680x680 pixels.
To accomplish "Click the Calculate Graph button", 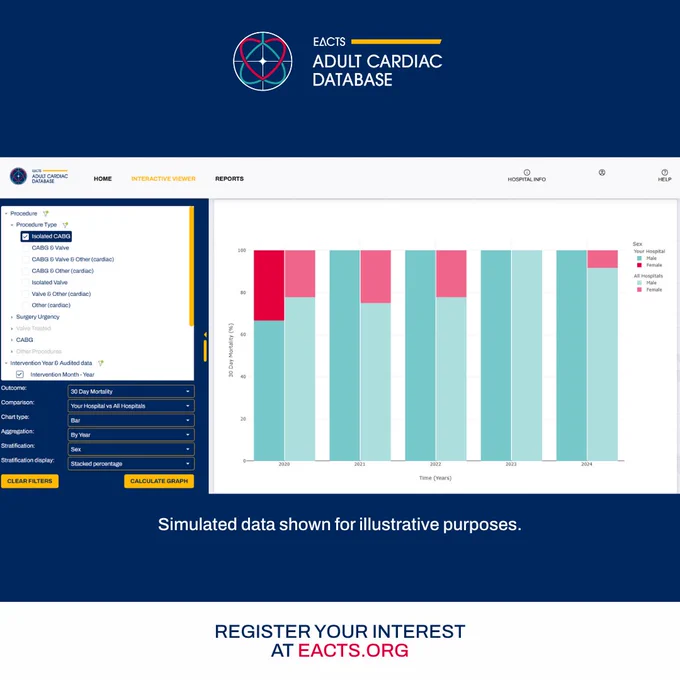I will coord(159,481).
